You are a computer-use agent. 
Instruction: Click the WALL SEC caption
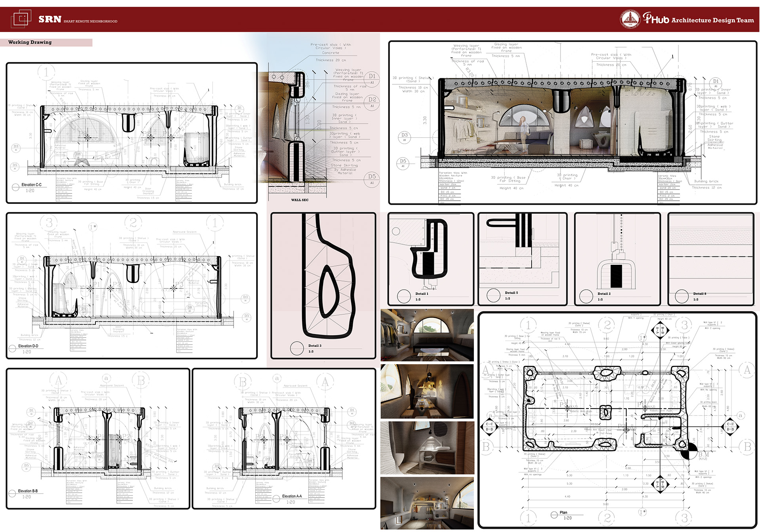tap(300, 200)
